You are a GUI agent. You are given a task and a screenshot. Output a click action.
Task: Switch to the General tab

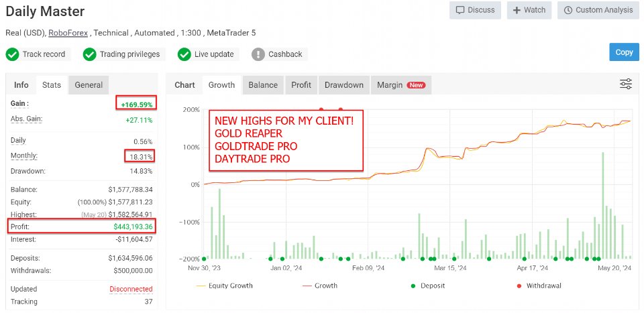tap(89, 85)
